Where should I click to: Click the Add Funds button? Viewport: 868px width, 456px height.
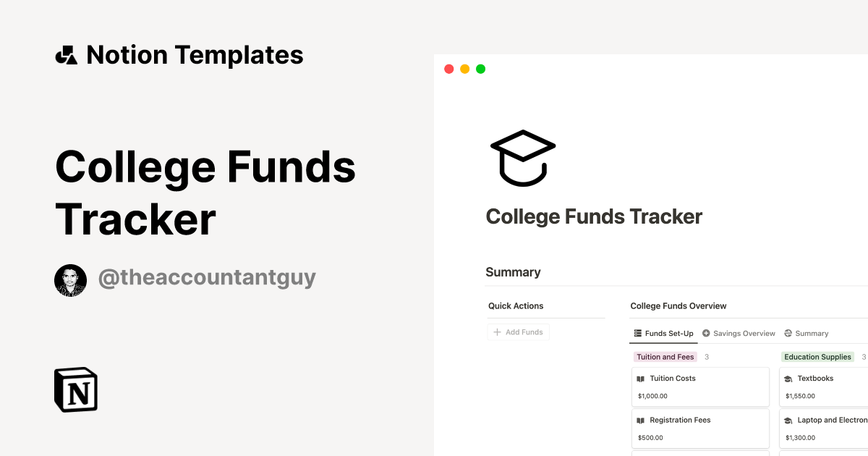[x=518, y=332]
